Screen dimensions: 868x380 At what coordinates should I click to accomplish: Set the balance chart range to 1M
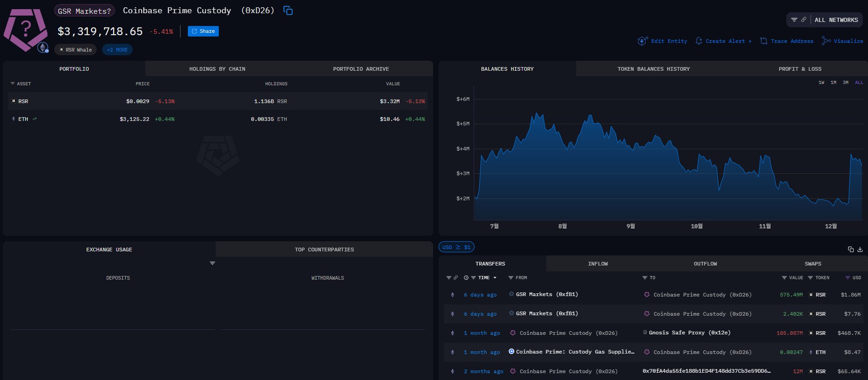(x=833, y=83)
